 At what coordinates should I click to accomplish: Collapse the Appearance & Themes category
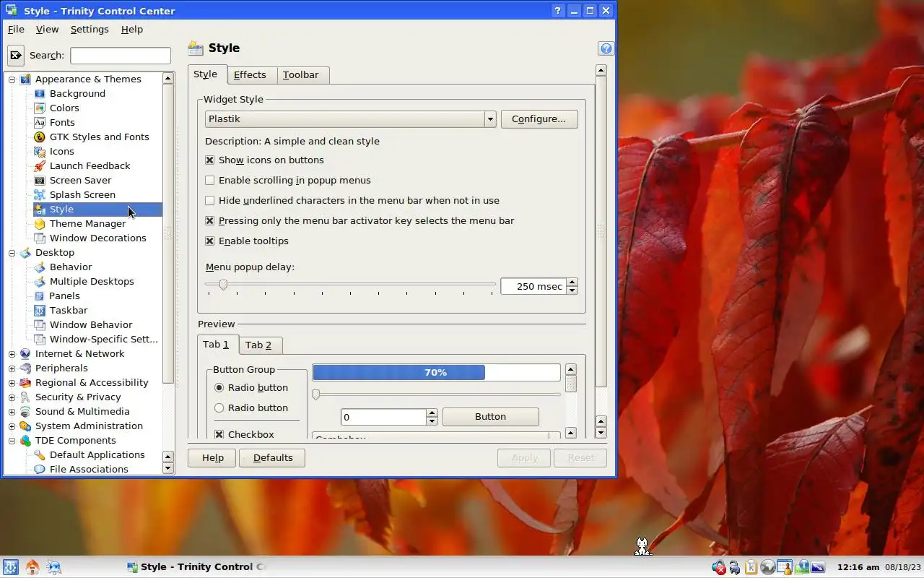coord(12,79)
